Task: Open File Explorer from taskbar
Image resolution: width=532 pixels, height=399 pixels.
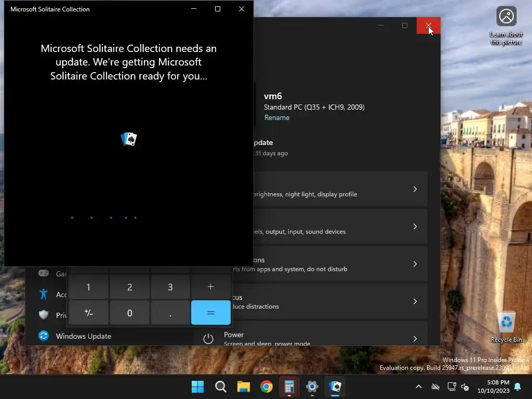Action: pyautogui.click(x=243, y=387)
